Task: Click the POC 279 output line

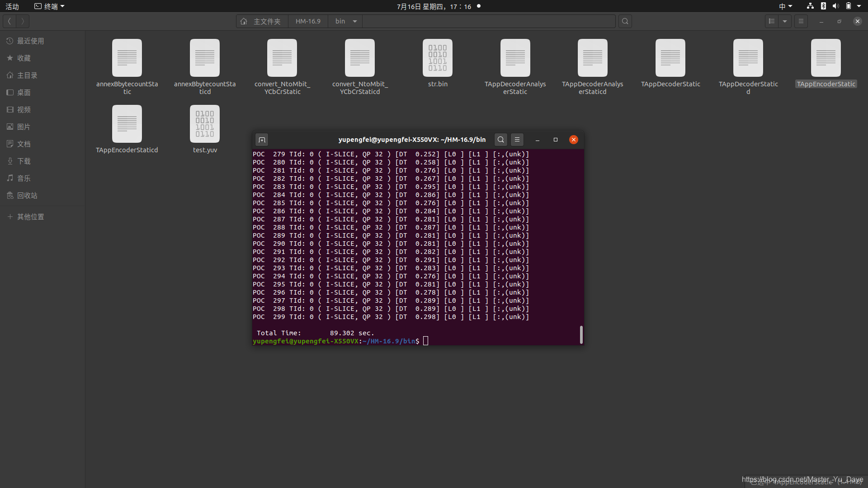Action: click(x=391, y=154)
